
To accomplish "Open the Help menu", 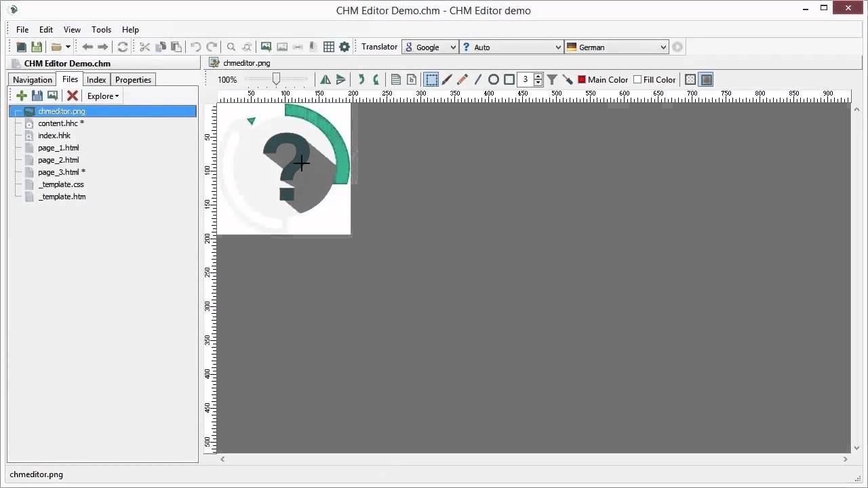I will 130,30.
